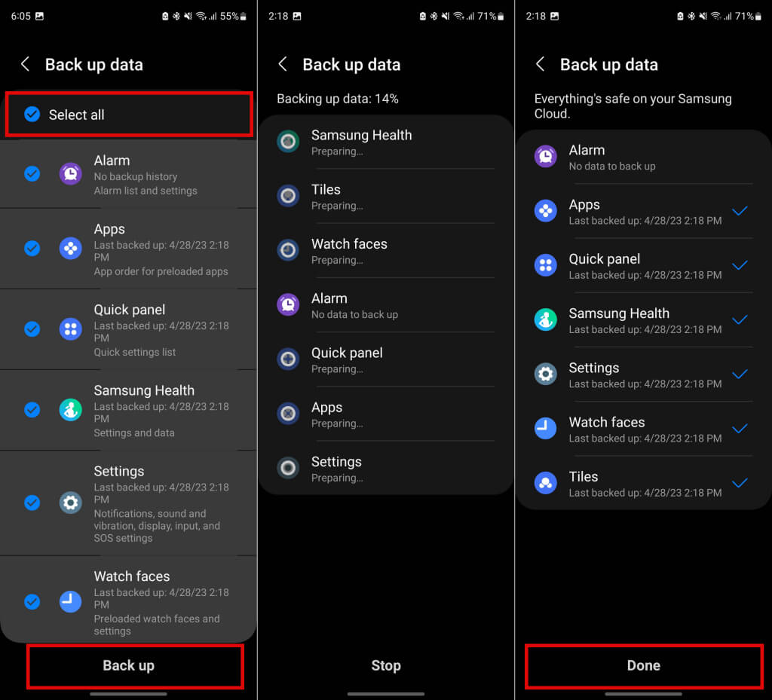Tap the Samsung Health icon in selection list

(x=70, y=410)
